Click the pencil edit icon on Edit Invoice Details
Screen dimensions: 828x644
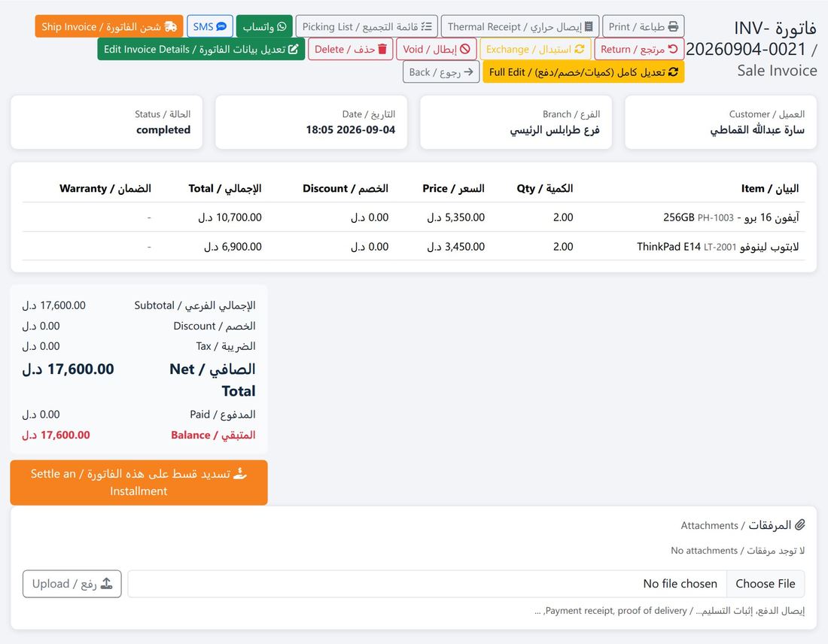[x=293, y=49]
